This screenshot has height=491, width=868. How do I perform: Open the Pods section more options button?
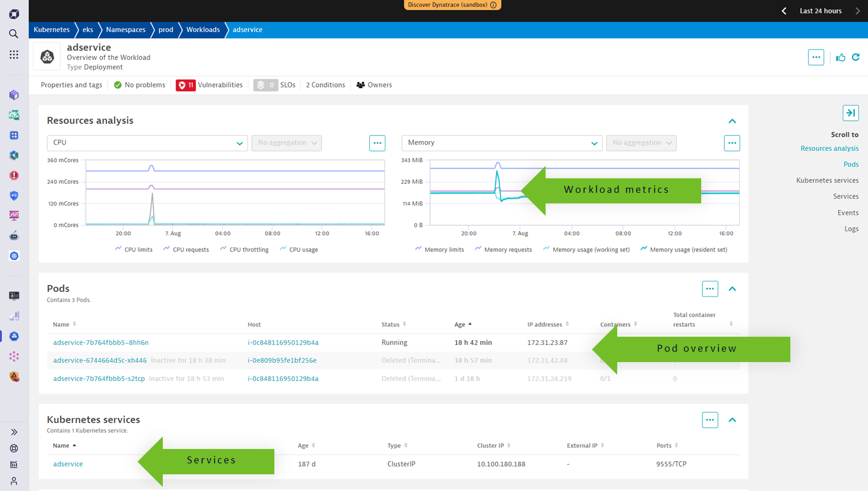710,289
